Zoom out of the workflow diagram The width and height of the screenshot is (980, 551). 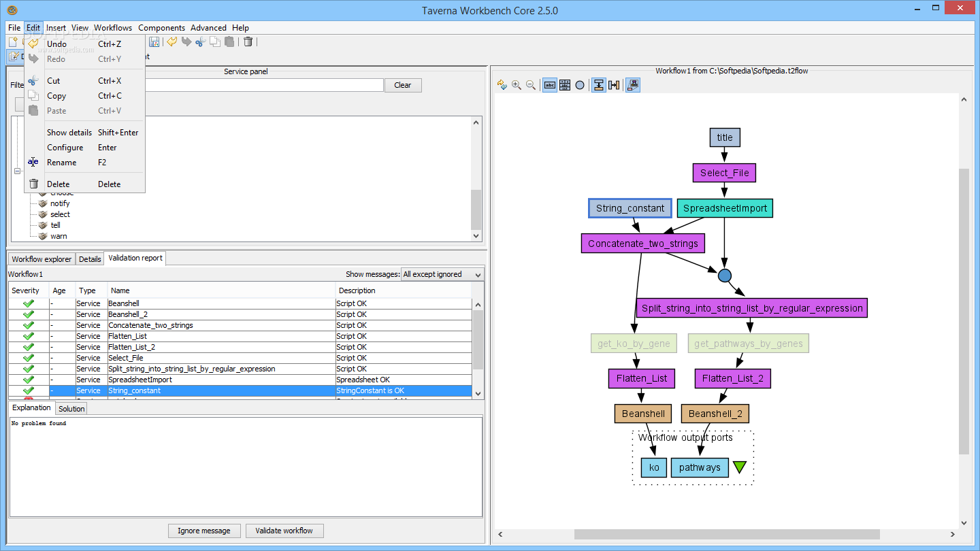click(x=531, y=85)
